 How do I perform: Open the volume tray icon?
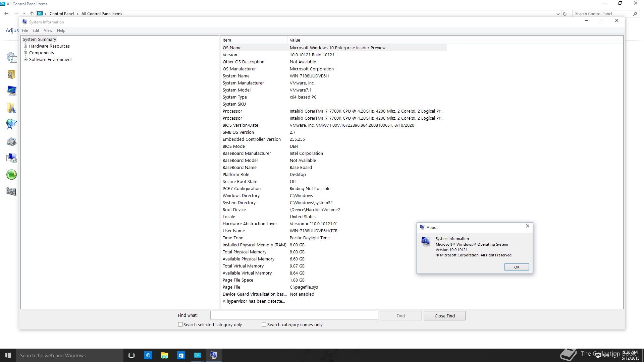tap(606, 355)
